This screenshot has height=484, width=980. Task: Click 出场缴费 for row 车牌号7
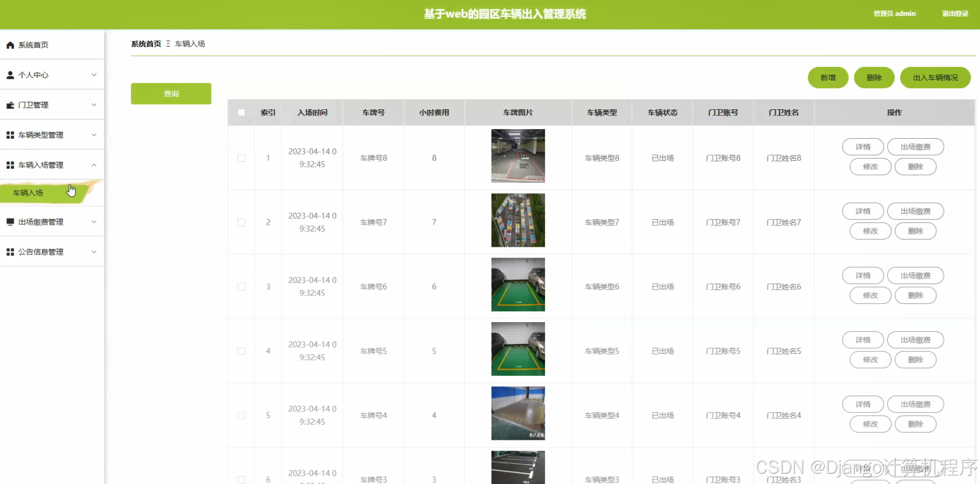915,211
